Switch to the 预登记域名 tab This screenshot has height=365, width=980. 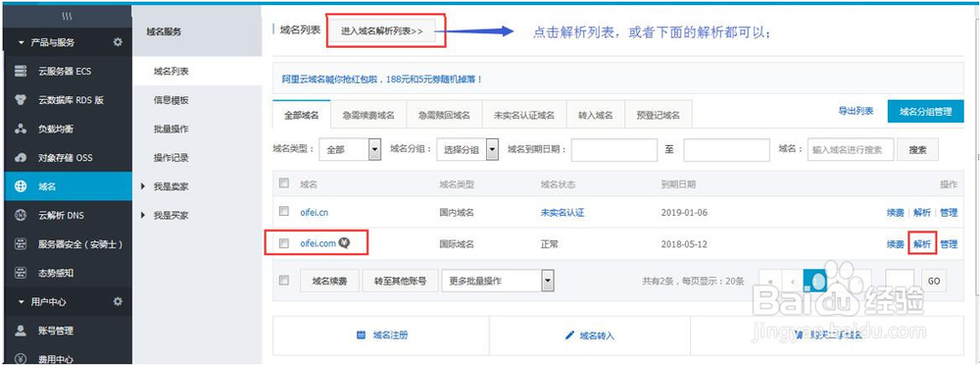(659, 115)
